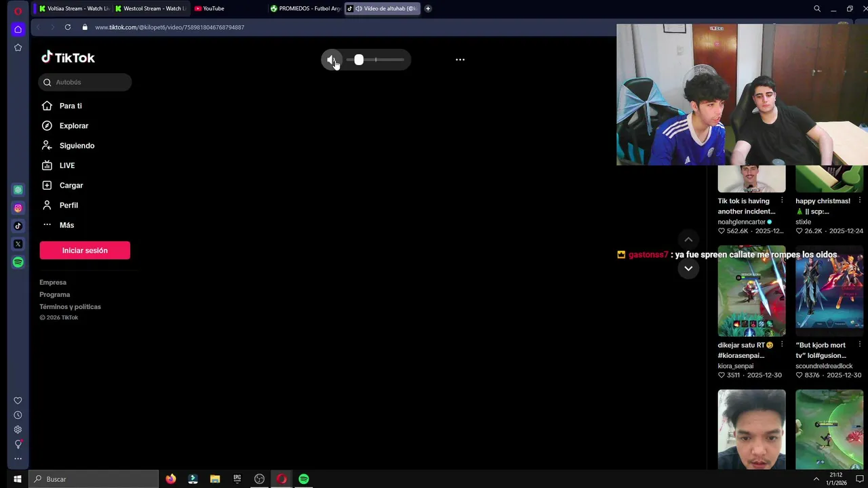The image size is (868, 488).
Task: Select the Video de altuhab TikTok tab
Action: tap(382, 9)
